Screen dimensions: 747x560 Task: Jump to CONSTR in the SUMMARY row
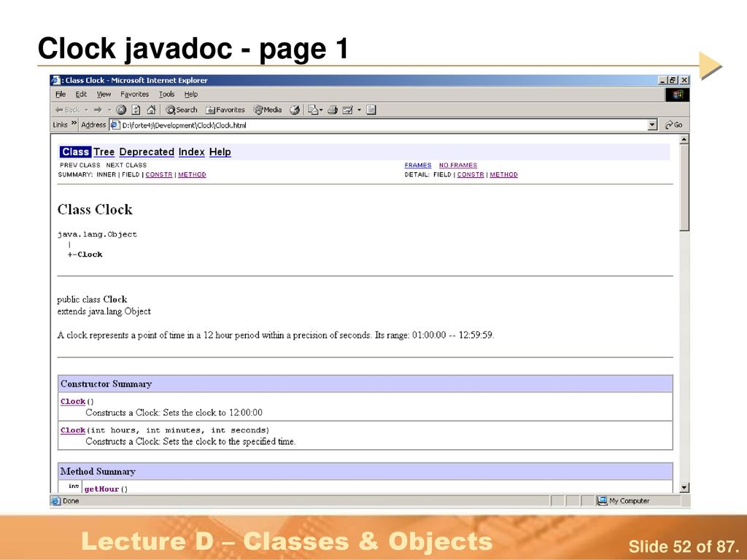click(x=158, y=175)
